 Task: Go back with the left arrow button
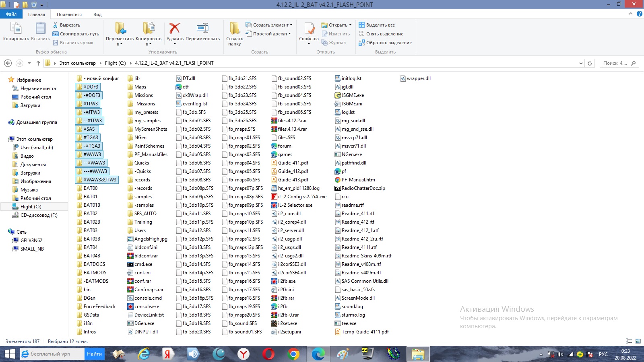coord(8,63)
